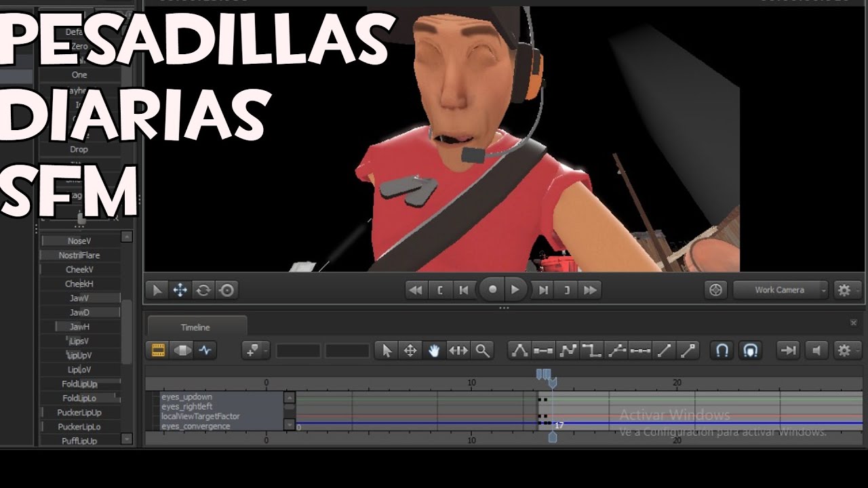868x488 pixels.
Task: Select the eyes_rightleft channel
Action: (x=186, y=407)
